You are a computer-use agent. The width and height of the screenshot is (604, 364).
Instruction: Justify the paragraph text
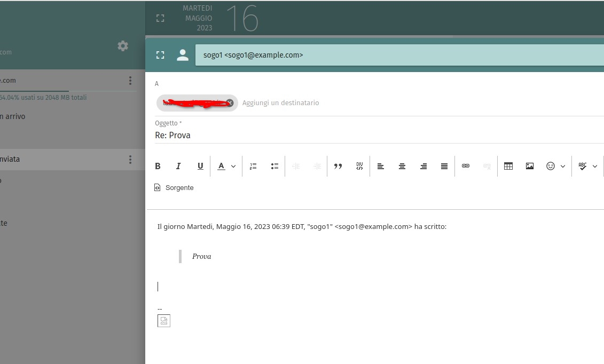(x=444, y=167)
